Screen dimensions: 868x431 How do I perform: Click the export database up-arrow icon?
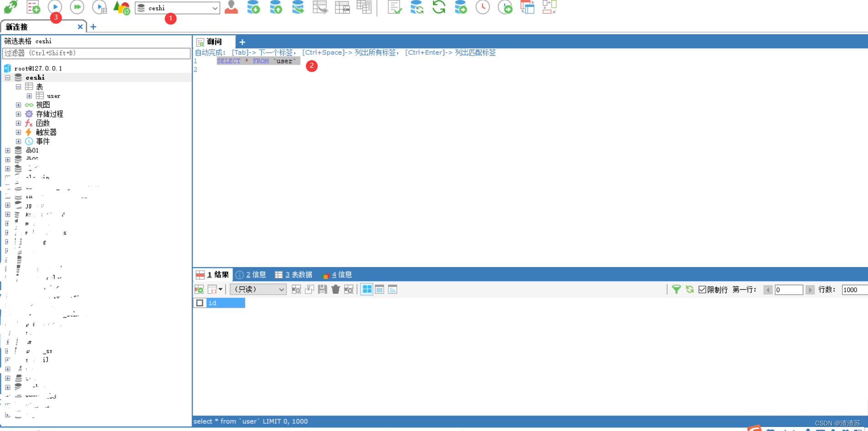pos(276,7)
